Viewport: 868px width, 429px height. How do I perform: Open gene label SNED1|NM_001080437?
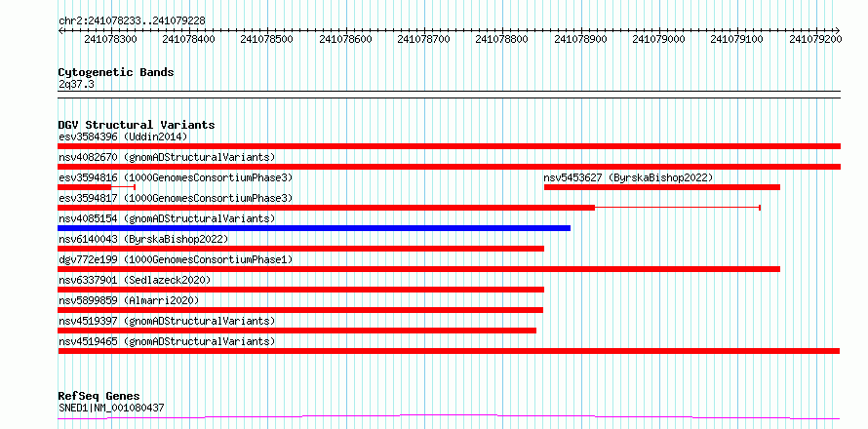coord(111,408)
